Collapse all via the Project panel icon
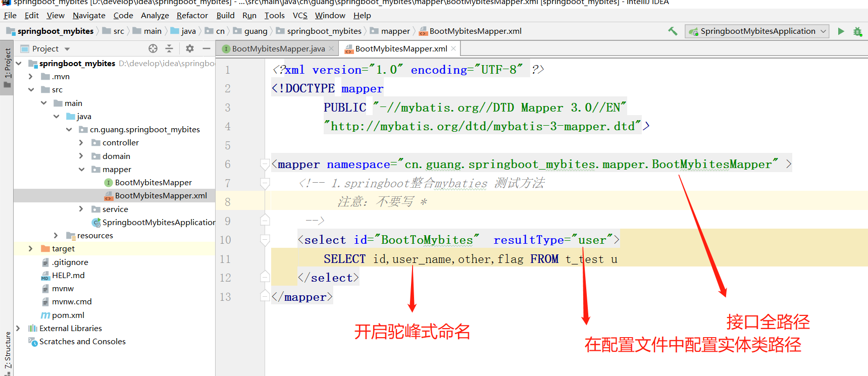 169,48
